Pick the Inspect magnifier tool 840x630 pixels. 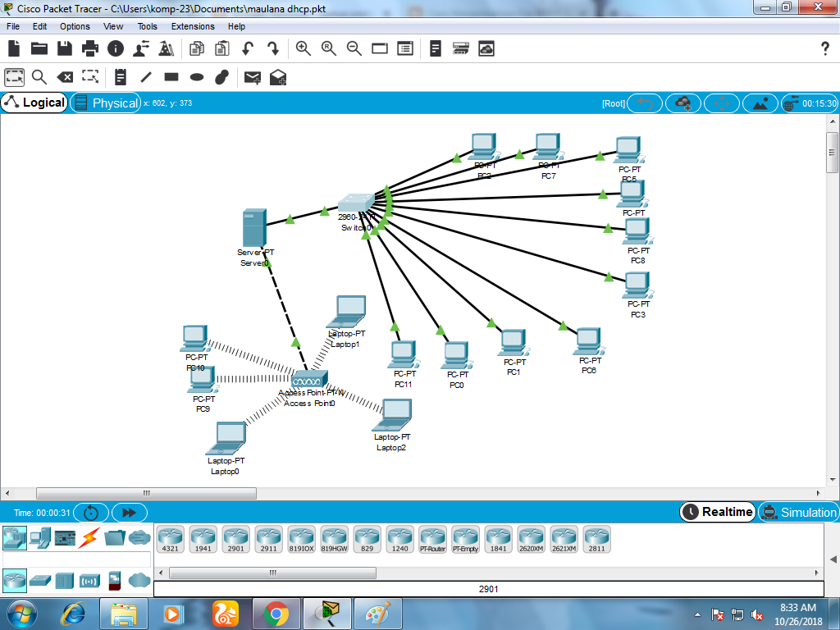39,77
